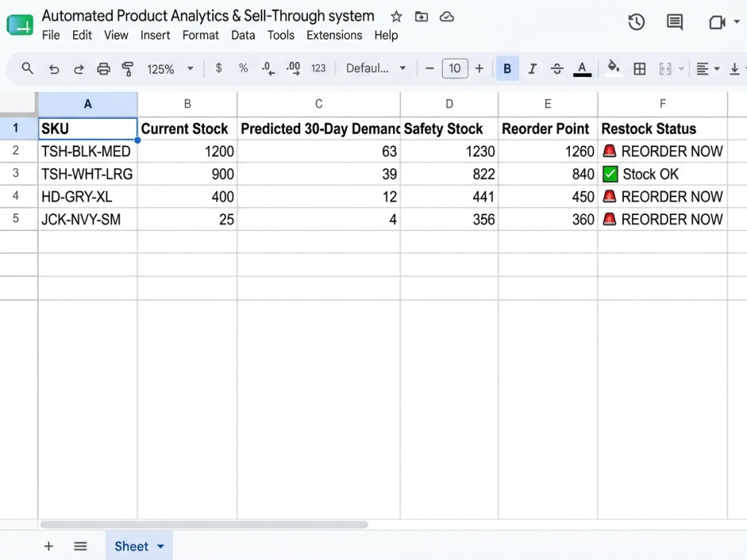Open the text color picker
The height and width of the screenshot is (560, 747).
582,69
